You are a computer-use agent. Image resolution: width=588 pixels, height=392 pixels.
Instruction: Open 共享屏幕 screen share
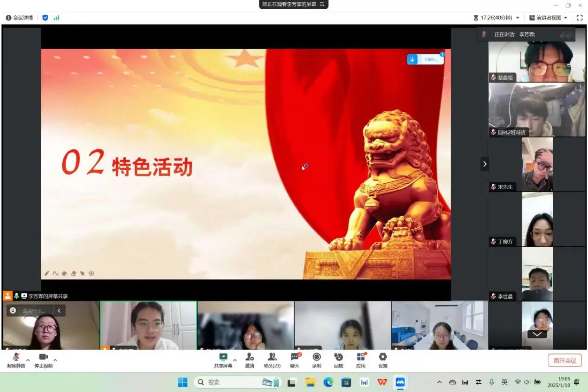pos(223,360)
